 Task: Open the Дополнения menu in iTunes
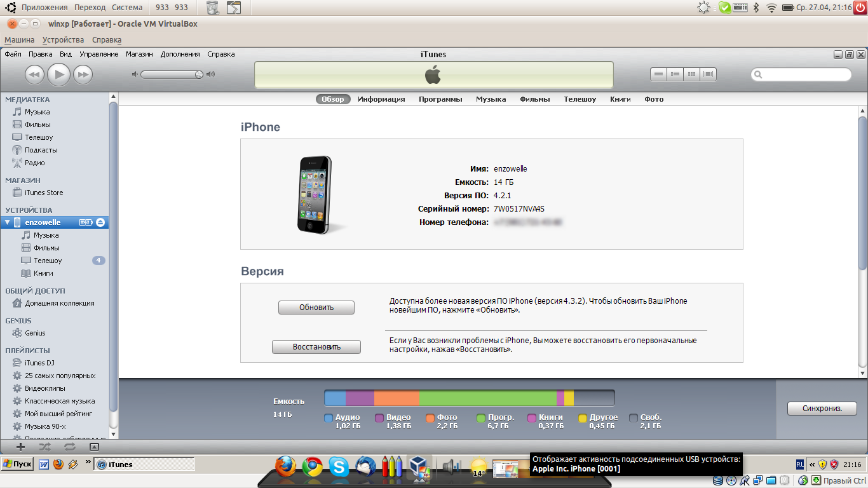click(180, 54)
